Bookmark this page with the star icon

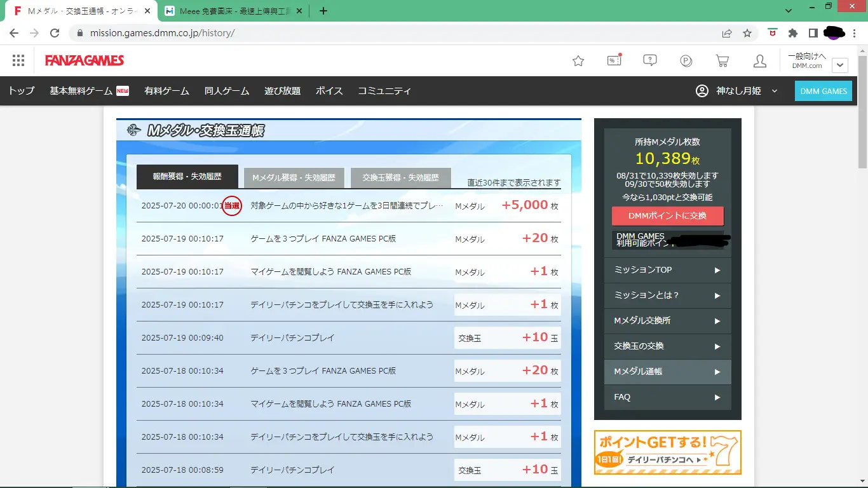click(747, 33)
